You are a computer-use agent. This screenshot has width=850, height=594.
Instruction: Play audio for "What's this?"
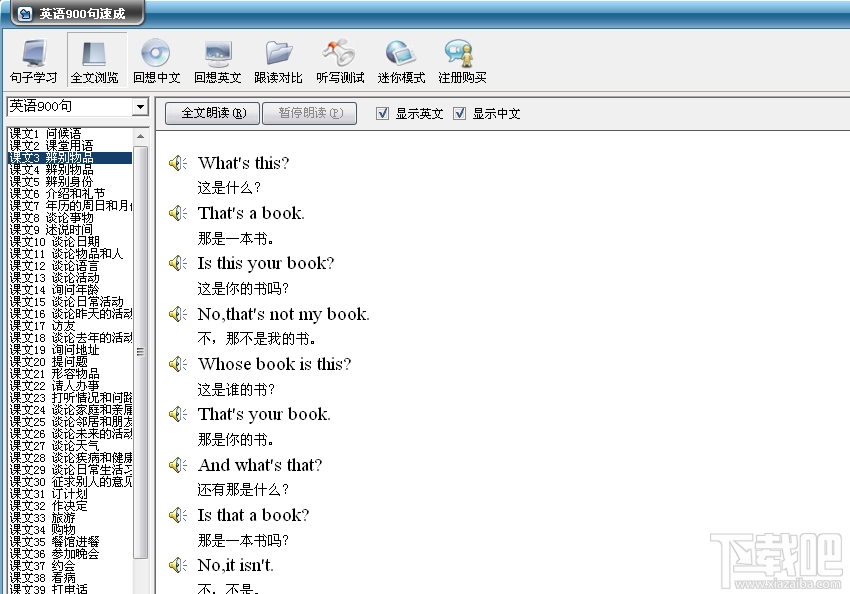177,163
